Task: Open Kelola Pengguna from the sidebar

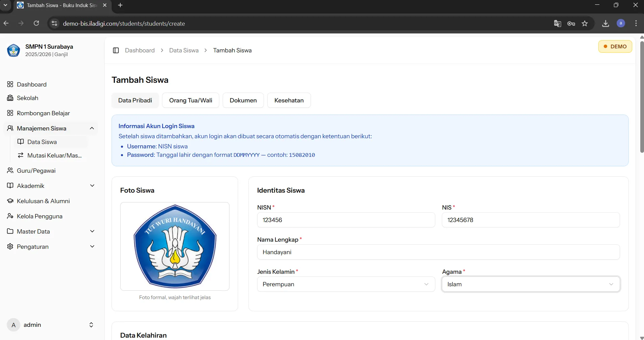Action: point(51,216)
